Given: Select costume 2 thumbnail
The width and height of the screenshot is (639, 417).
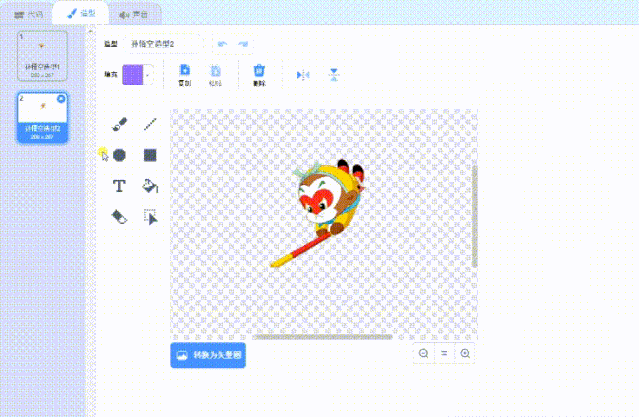Looking at the screenshot, I should pyautogui.click(x=42, y=117).
